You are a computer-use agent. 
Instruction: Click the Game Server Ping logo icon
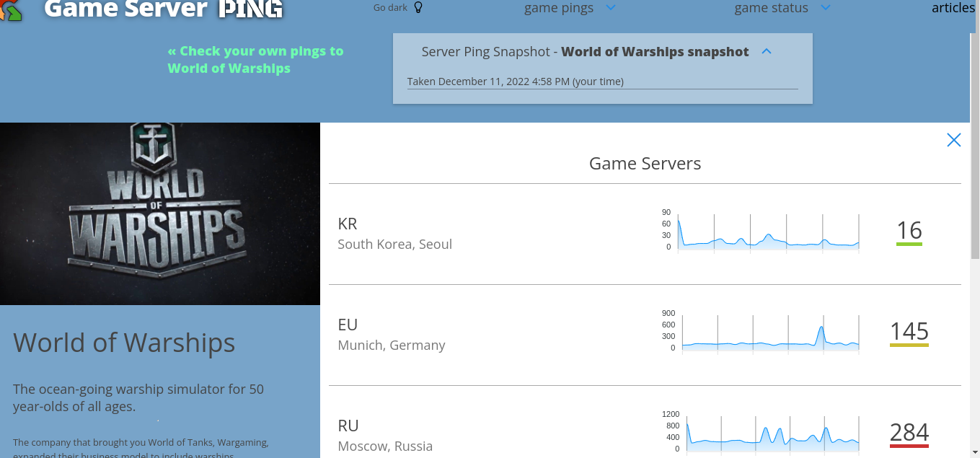pyautogui.click(x=11, y=10)
